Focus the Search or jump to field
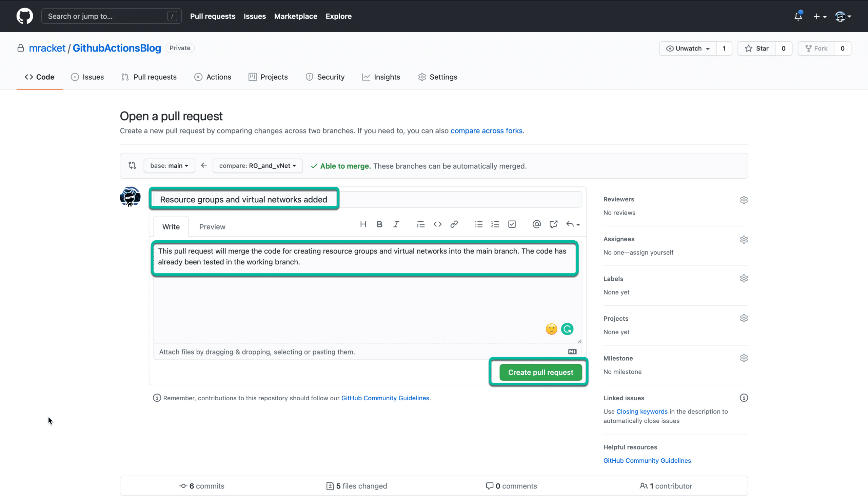The width and height of the screenshot is (868, 501). [111, 16]
